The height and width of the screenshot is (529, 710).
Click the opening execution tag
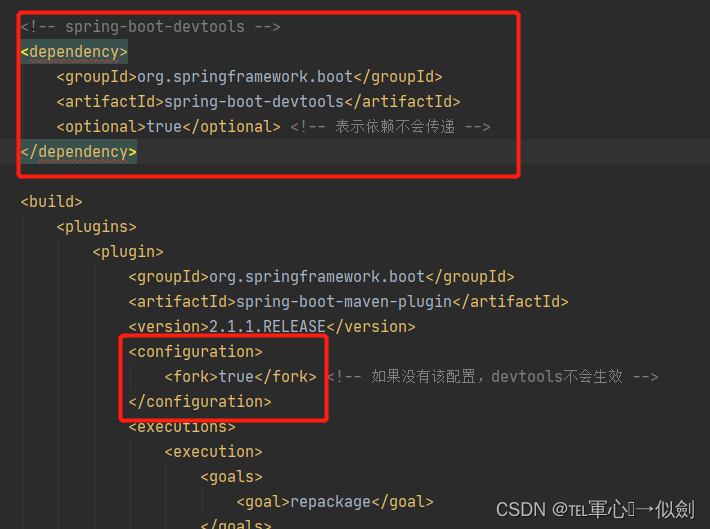coord(214,452)
